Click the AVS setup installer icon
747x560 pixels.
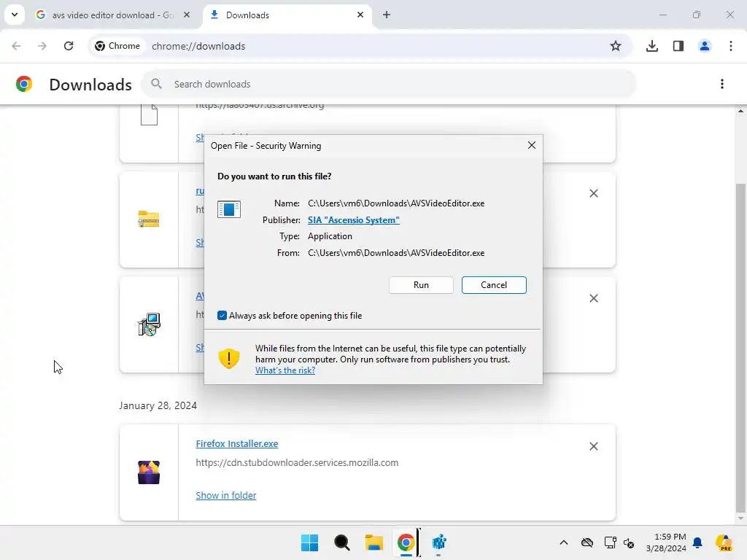pyautogui.click(x=149, y=324)
